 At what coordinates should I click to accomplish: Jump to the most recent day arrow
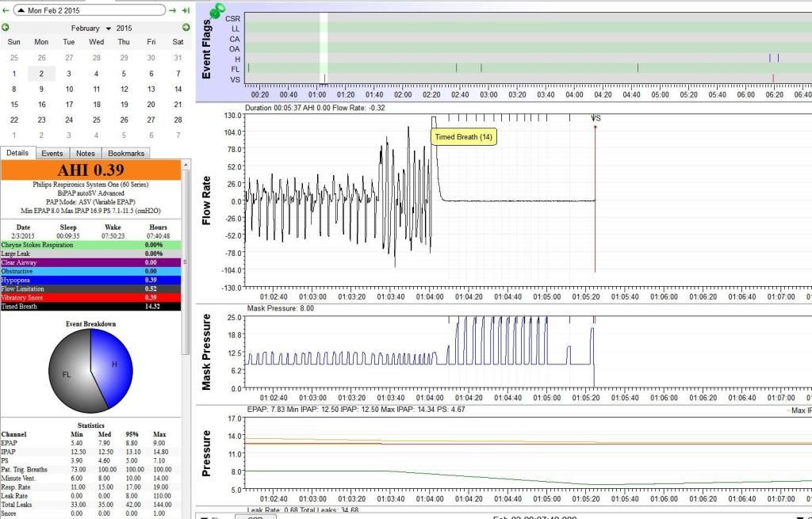pyautogui.click(x=186, y=10)
